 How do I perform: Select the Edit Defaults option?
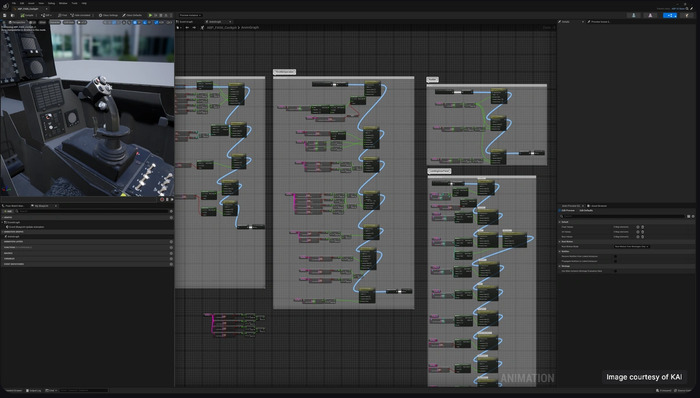[x=586, y=210]
